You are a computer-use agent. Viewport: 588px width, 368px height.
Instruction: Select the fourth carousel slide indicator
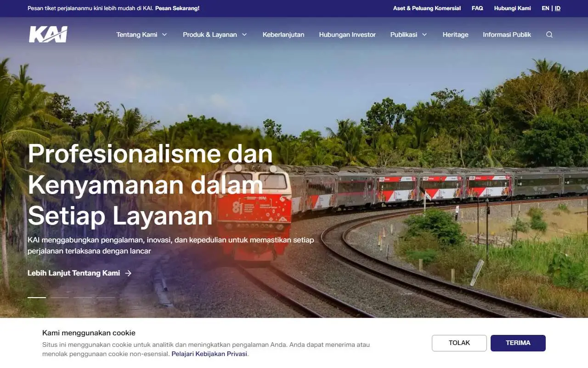(x=106, y=298)
